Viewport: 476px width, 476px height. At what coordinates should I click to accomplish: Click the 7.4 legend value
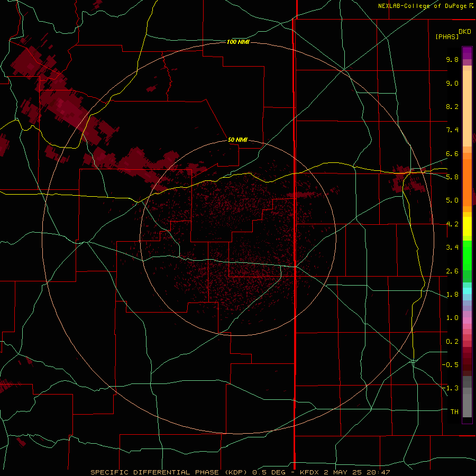tap(452, 130)
